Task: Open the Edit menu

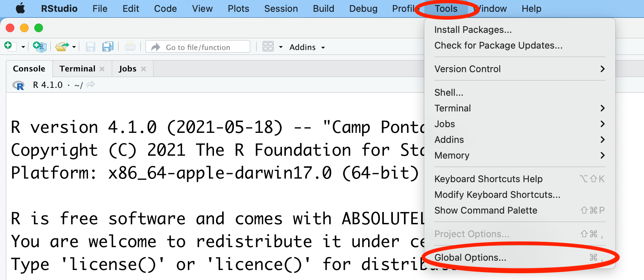Action: pyautogui.click(x=131, y=9)
